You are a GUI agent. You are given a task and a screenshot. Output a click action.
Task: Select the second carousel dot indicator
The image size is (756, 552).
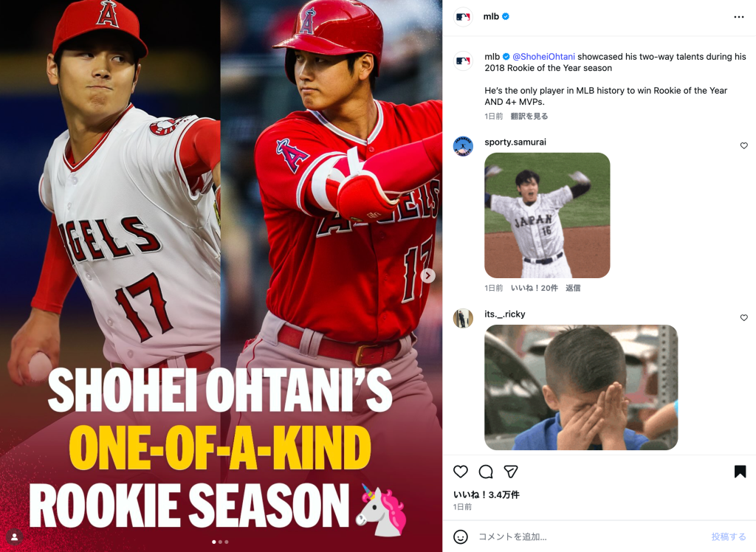[220, 542]
